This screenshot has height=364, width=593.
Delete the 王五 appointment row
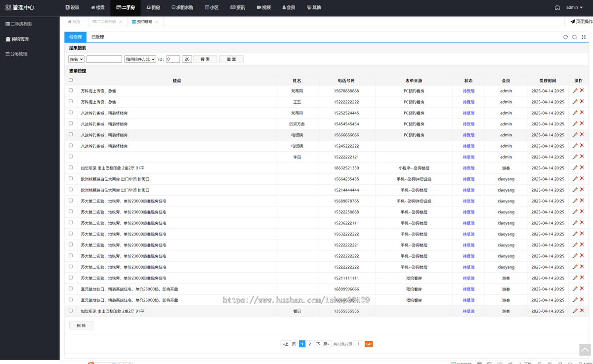pos(582,101)
